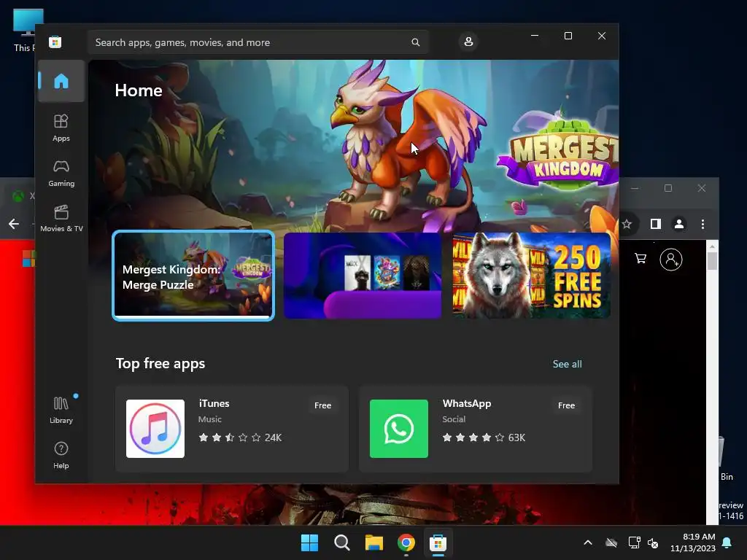
Task: Bookmark page with star in browser window
Action: point(627,224)
